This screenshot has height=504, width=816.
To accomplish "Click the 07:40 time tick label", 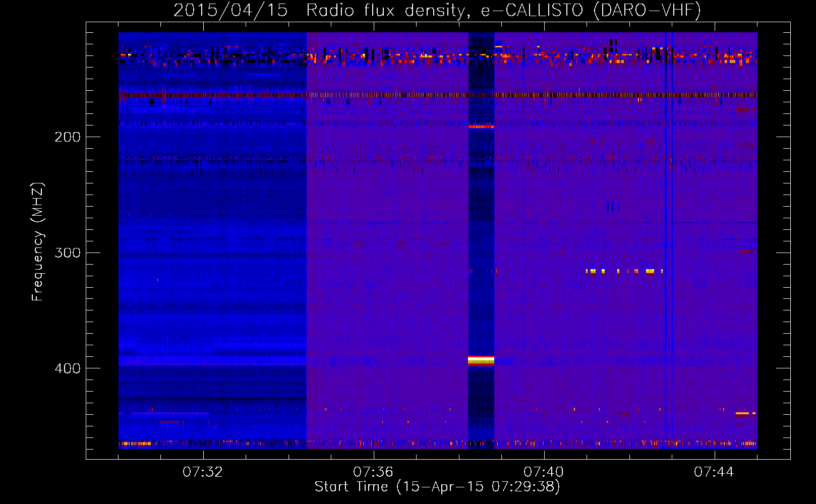I will click(x=544, y=472).
